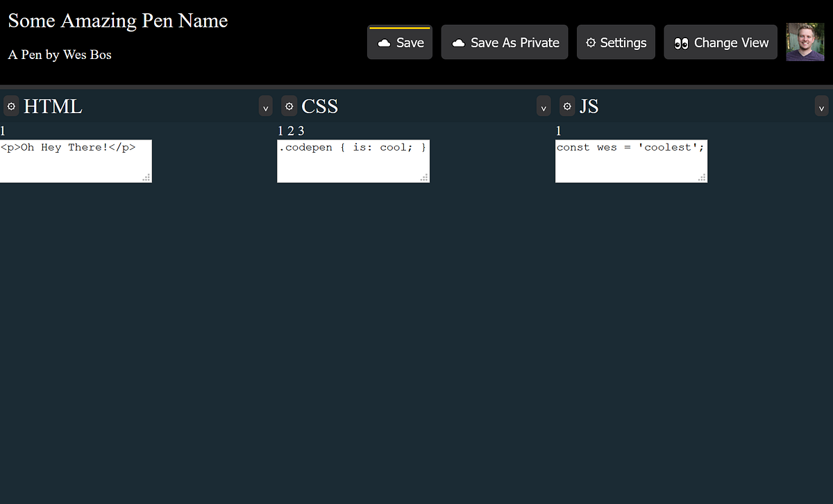Expand the HTML panel dropdown chevron
Screen dimensions: 833x504
265,106
